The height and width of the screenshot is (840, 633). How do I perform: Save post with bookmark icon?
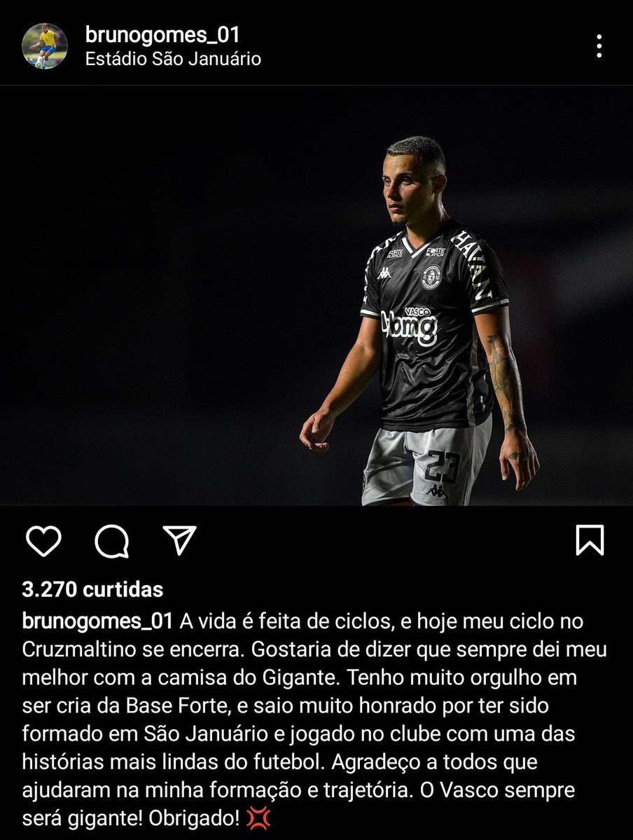(590, 540)
